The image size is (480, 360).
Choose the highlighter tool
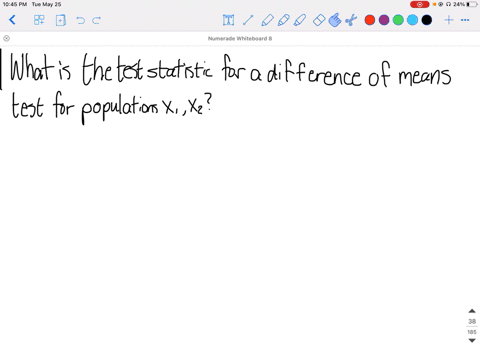tap(300, 20)
